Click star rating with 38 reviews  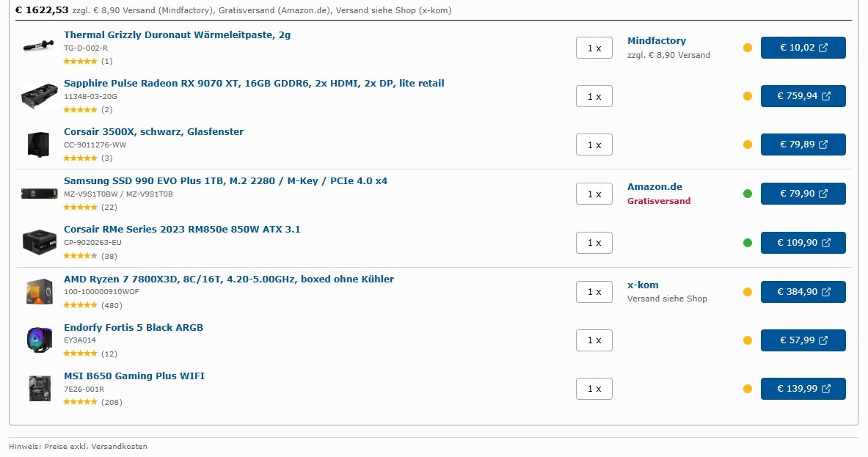80,256
